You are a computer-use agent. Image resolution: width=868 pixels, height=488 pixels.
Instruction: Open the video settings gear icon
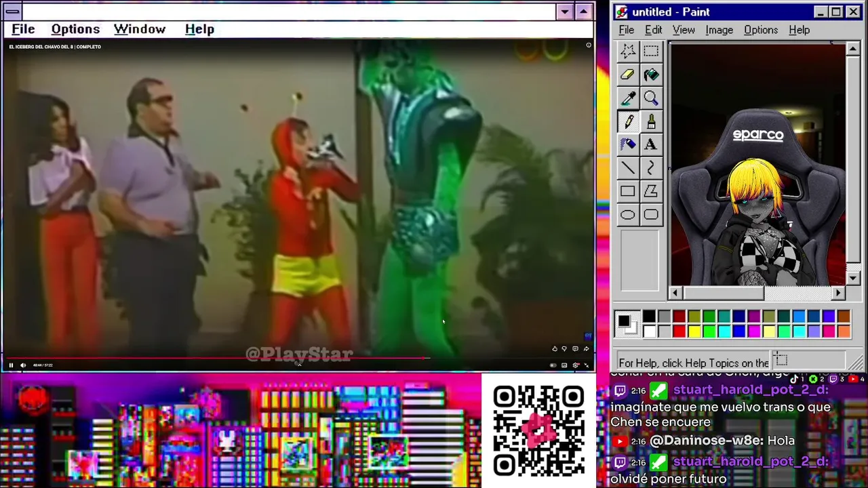click(575, 365)
